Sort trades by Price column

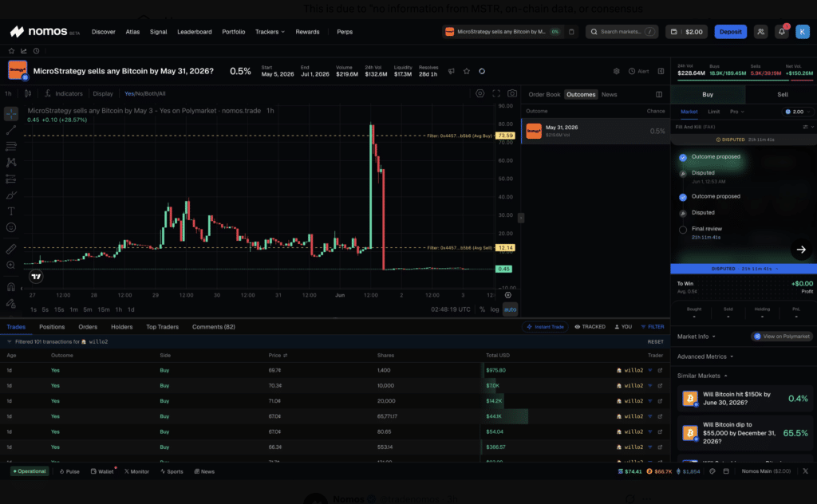click(278, 355)
